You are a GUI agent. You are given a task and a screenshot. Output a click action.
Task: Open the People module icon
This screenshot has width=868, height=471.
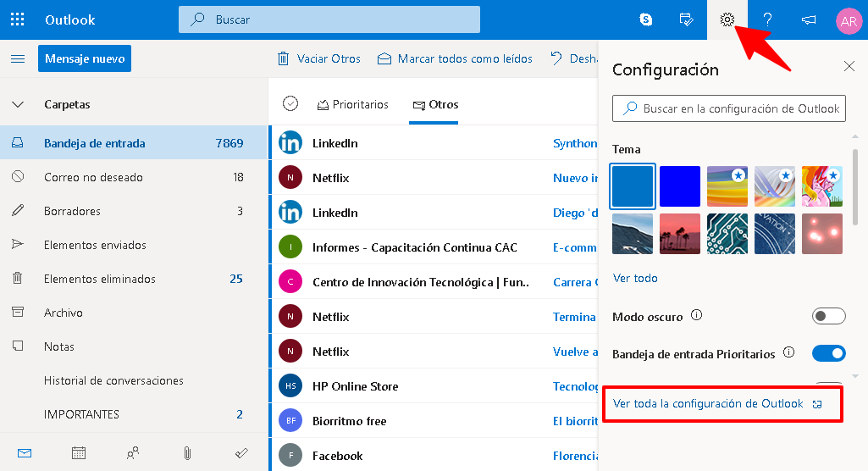(x=133, y=453)
